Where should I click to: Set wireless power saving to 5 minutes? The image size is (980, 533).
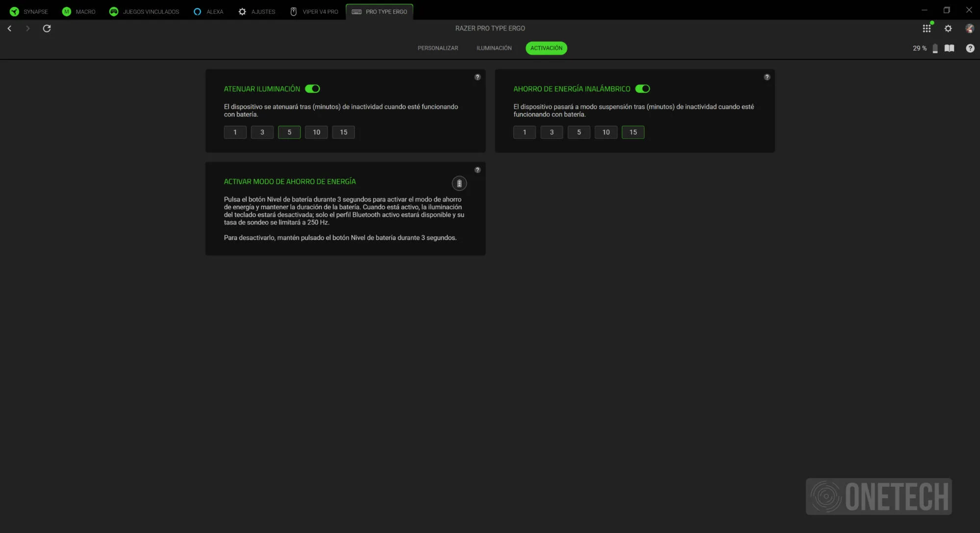579,132
